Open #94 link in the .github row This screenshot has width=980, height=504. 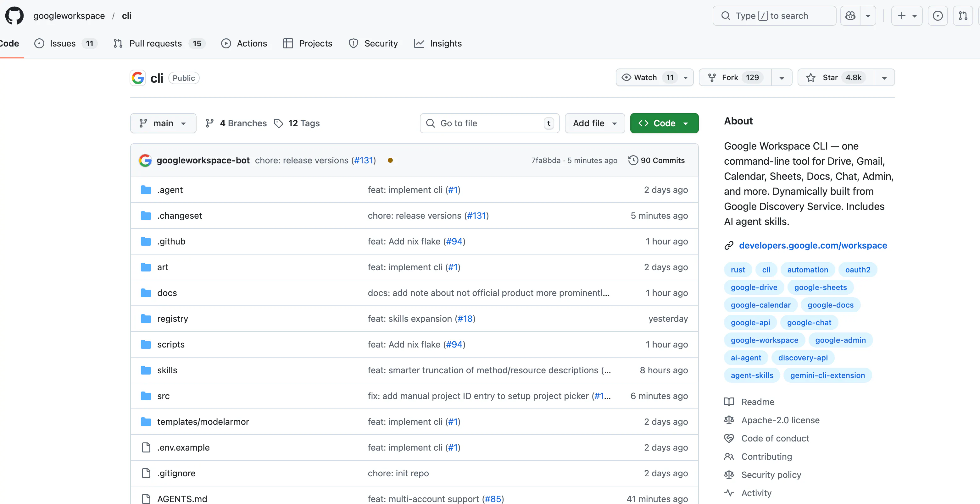(x=454, y=241)
